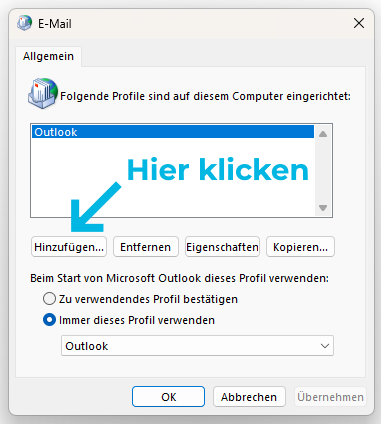Click the mail profiles globe icon
The image size is (381, 424).
click(43, 94)
